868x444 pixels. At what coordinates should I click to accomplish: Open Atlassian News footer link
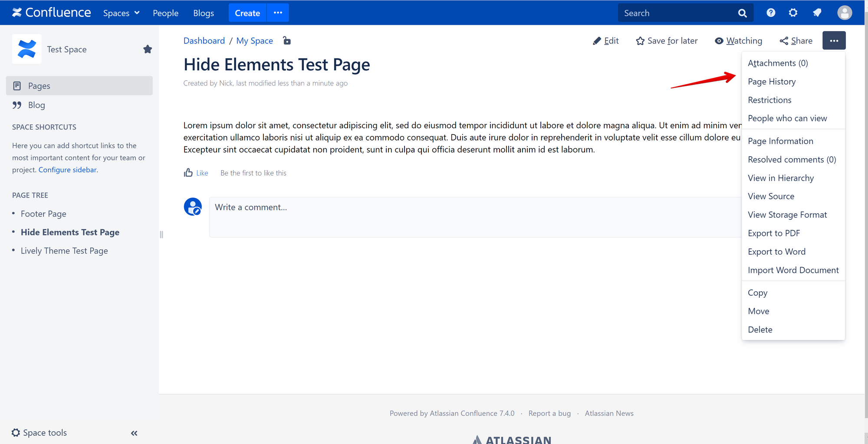pos(609,413)
